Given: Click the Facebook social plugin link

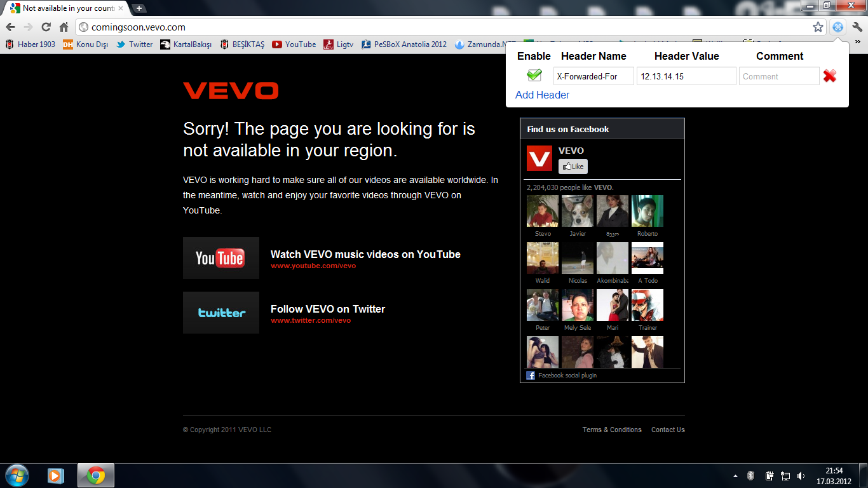Looking at the screenshot, I should point(567,376).
